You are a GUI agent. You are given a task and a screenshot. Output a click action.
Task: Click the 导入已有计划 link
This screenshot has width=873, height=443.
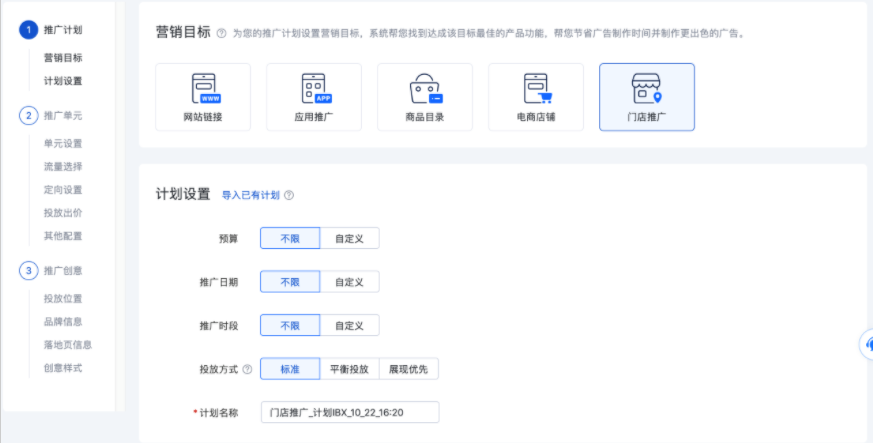250,196
